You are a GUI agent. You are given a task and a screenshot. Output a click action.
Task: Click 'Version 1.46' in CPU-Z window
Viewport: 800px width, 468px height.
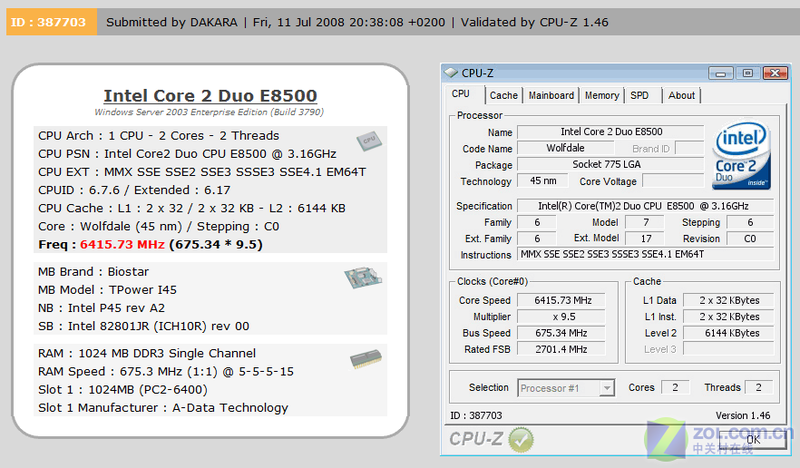click(x=743, y=415)
